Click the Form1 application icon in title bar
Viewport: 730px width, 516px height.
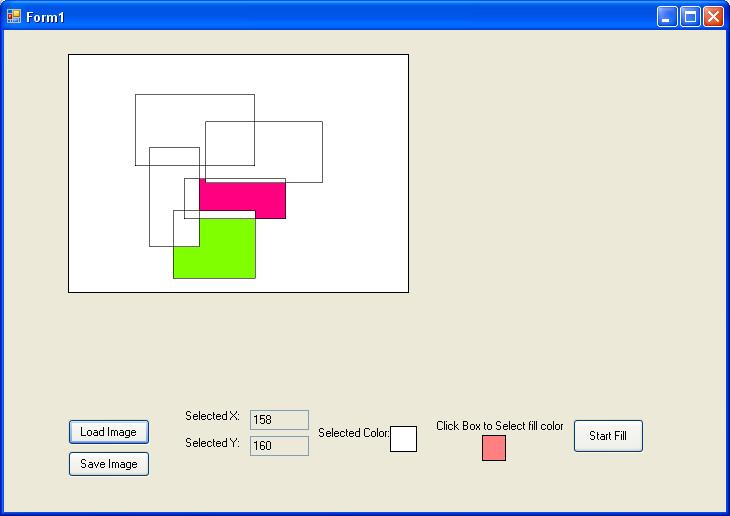point(14,17)
